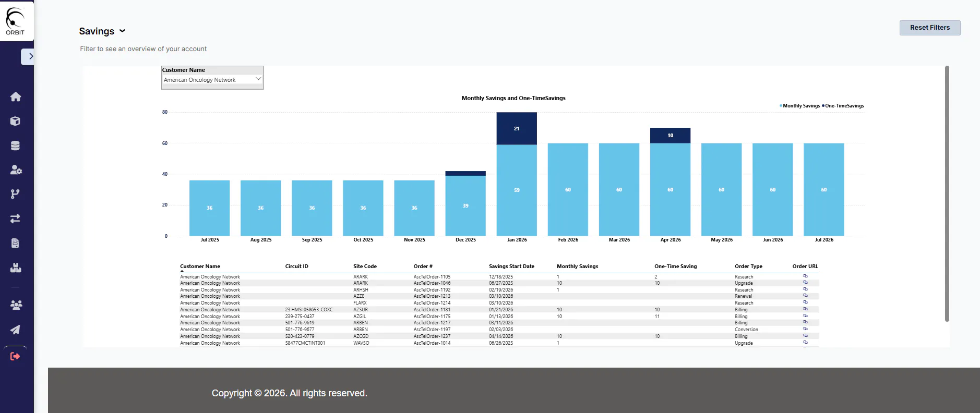The width and height of the screenshot is (980, 413).
Task: Sort by Order Type column header
Action: tap(749, 266)
